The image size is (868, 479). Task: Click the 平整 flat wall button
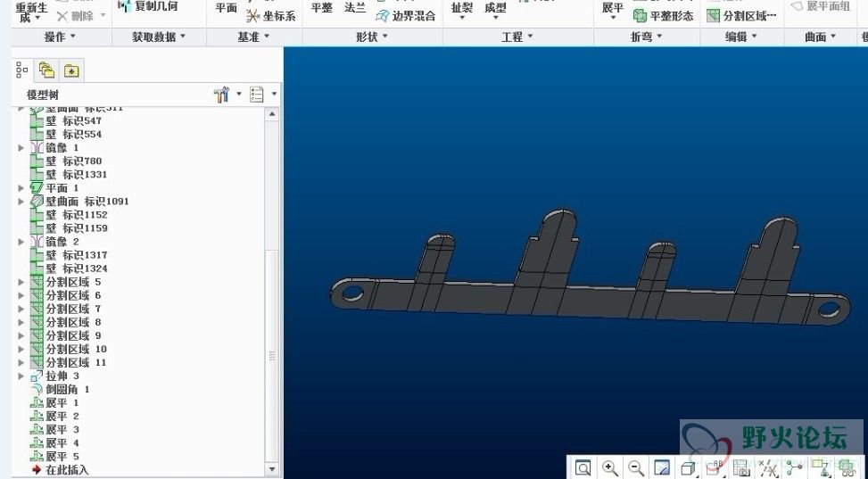[x=322, y=8]
